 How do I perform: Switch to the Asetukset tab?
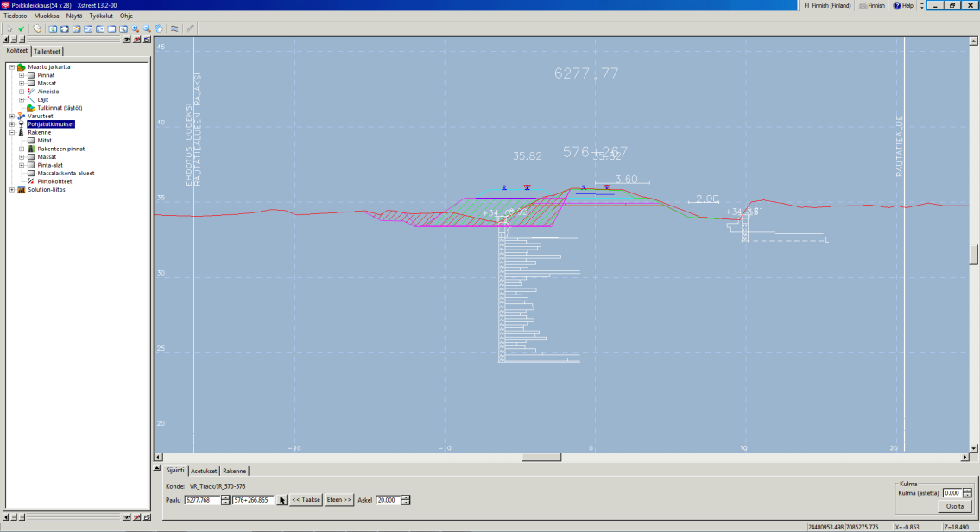204,471
